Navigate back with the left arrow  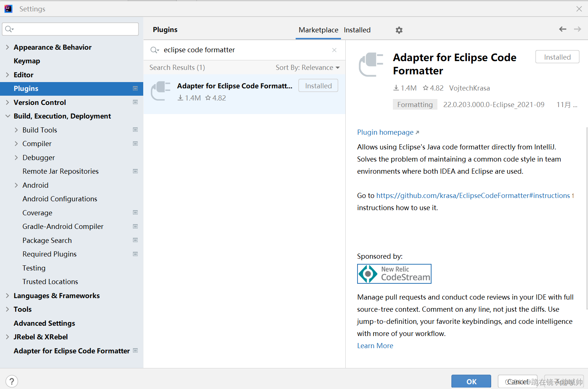(563, 29)
